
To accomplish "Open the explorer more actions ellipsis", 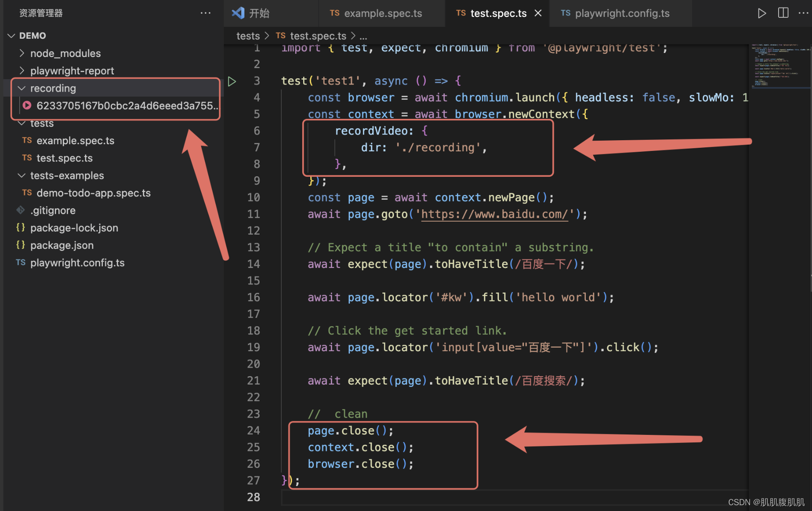I will (205, 13).
